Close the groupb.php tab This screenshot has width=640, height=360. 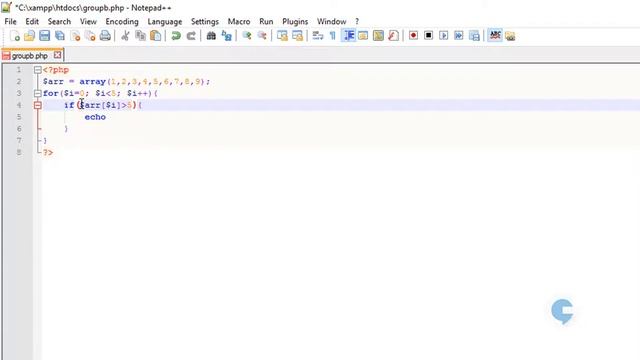click(x=58, y=55)
